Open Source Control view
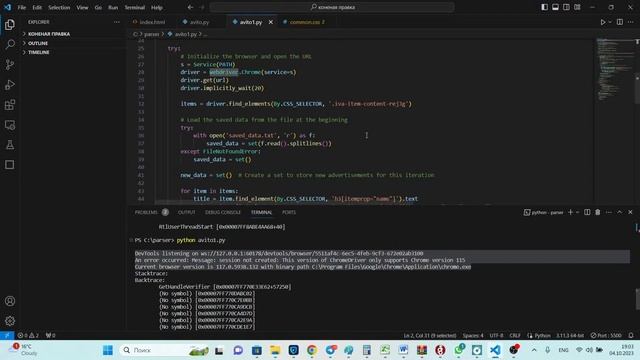640x360 pixels. click(10, 64)
